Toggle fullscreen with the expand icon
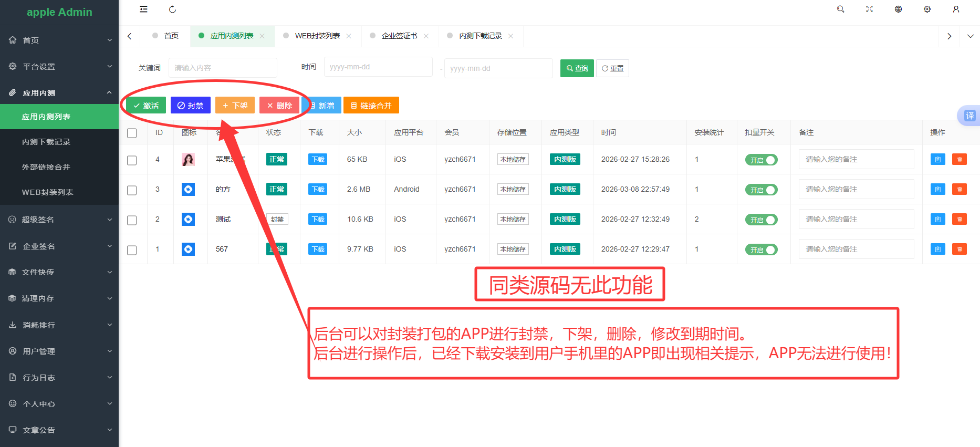980x447 pixels. click(x=869, y=9)
